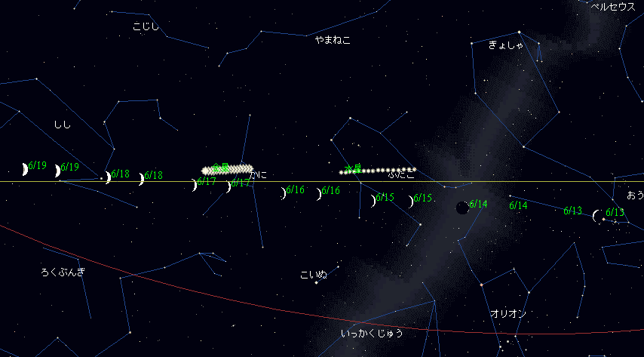Screen dimensions: 644x357
Task: Click the ふたご constellation label
Action: [x=401, y=176]
